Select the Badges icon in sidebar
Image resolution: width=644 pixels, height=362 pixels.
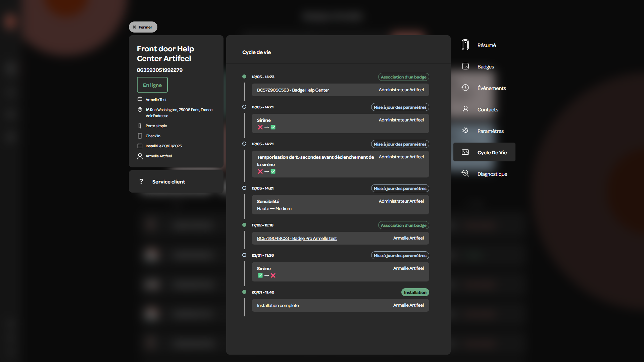[x=465, y=66]
